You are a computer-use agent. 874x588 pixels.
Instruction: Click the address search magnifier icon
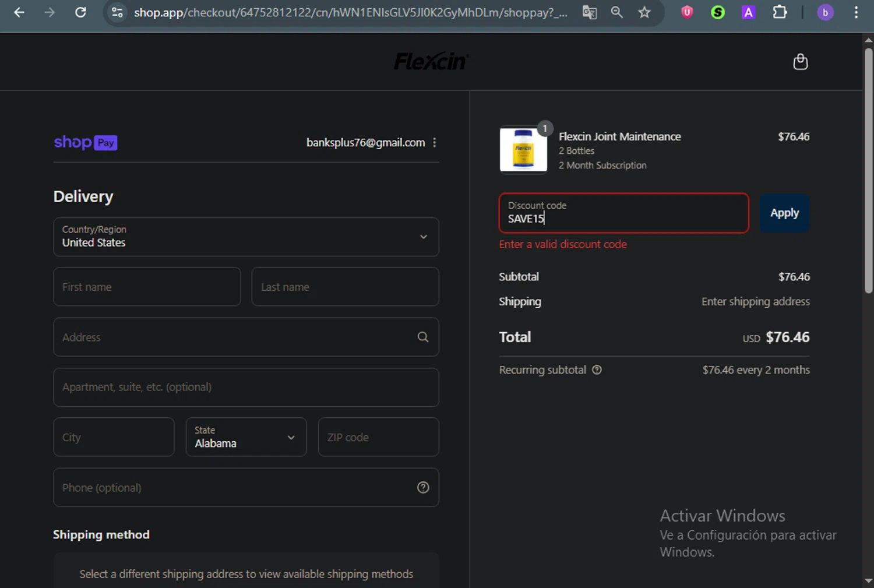tap(423, 337)
